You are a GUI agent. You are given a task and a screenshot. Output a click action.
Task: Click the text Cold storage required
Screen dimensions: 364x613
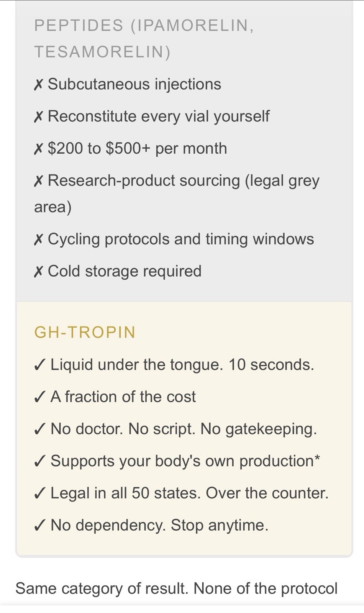tap(125, 271)
